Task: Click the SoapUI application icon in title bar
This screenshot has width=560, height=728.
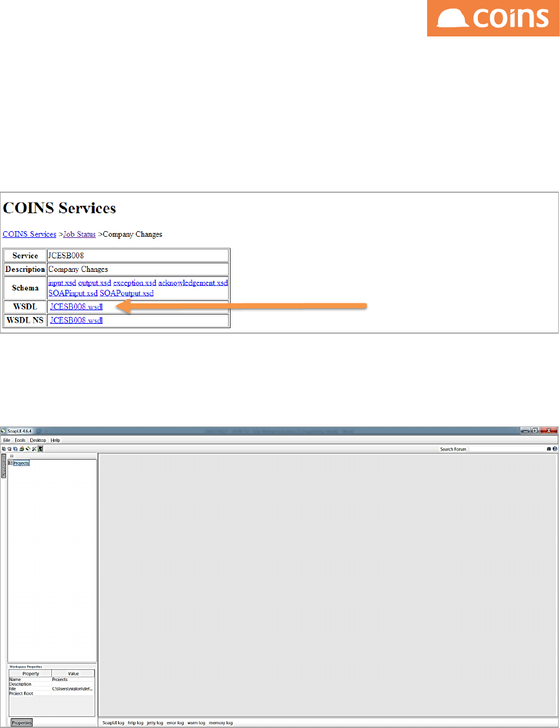Action: [3, 431]
